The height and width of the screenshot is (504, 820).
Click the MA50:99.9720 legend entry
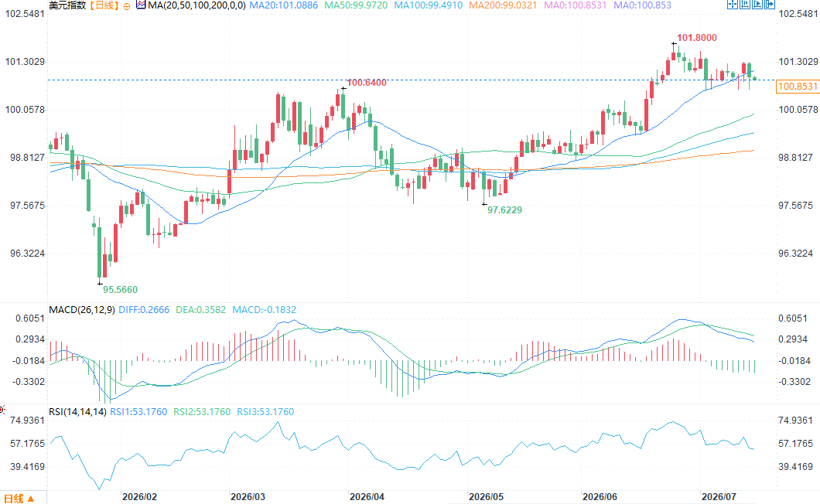356,5
